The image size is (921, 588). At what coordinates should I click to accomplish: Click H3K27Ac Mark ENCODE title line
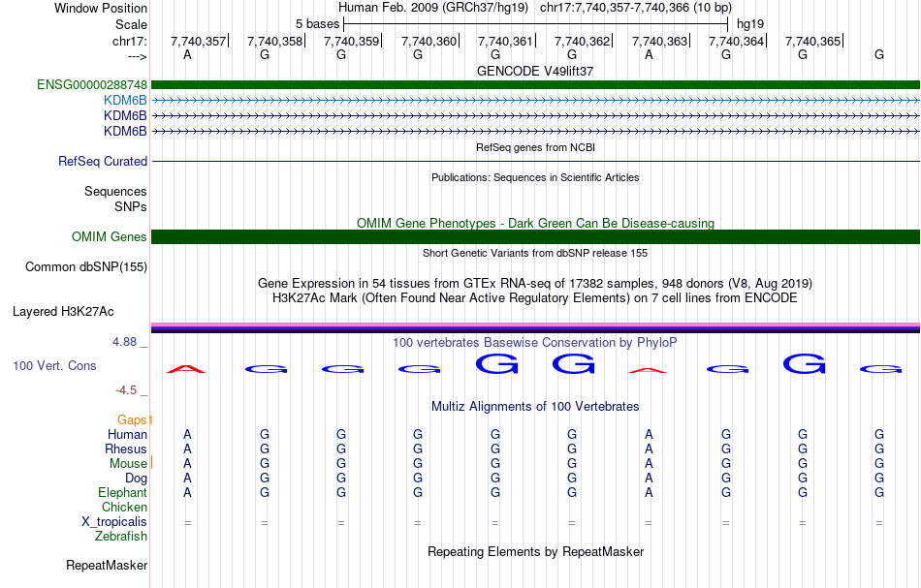pos(535,298)
